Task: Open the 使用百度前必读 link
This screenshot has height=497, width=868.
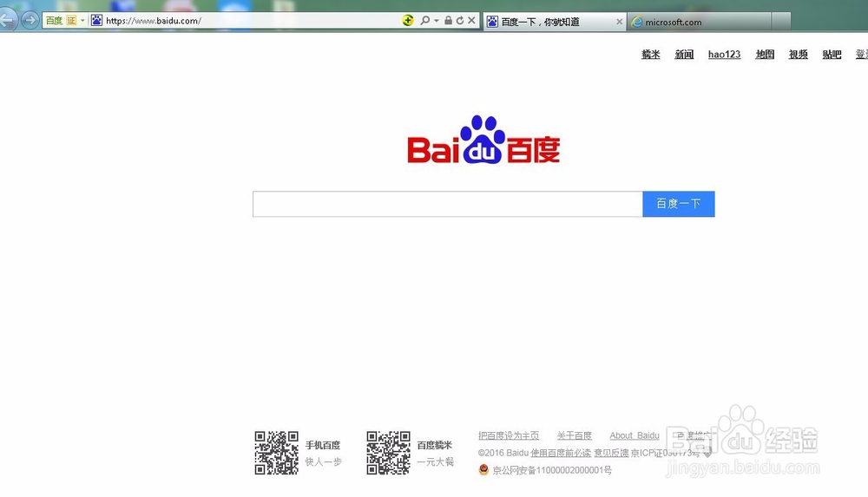Action: [x=561, y=453]
